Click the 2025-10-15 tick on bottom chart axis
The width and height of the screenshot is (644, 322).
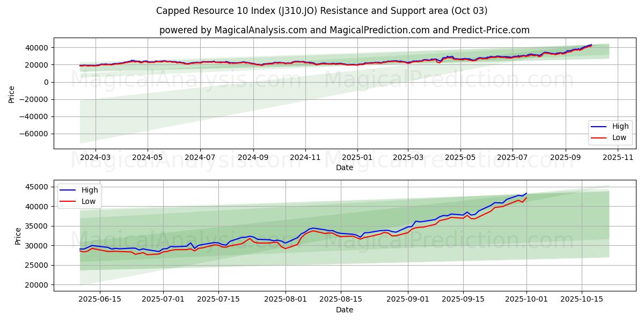(582, 299)
